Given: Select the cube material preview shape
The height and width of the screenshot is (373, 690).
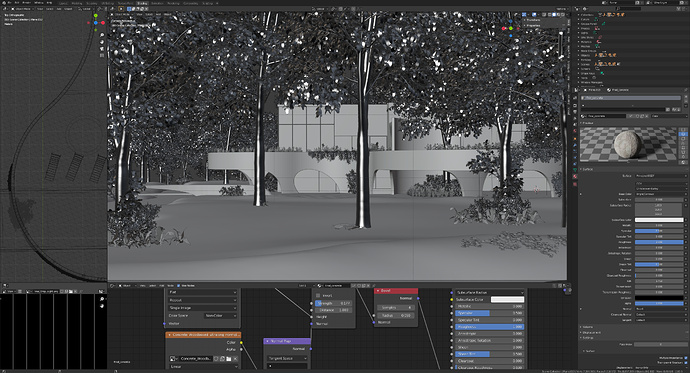Looking at the screenshot, I should [x=683, y=139].
